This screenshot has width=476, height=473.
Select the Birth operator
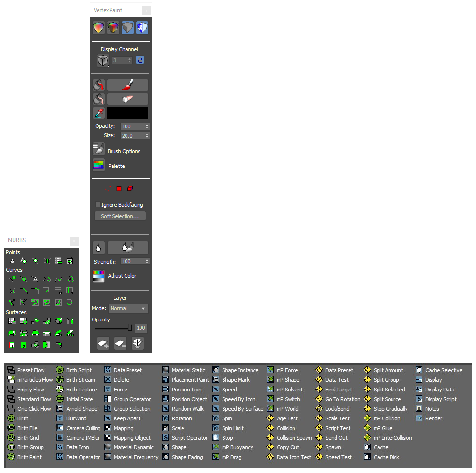(x=18, y=418)
